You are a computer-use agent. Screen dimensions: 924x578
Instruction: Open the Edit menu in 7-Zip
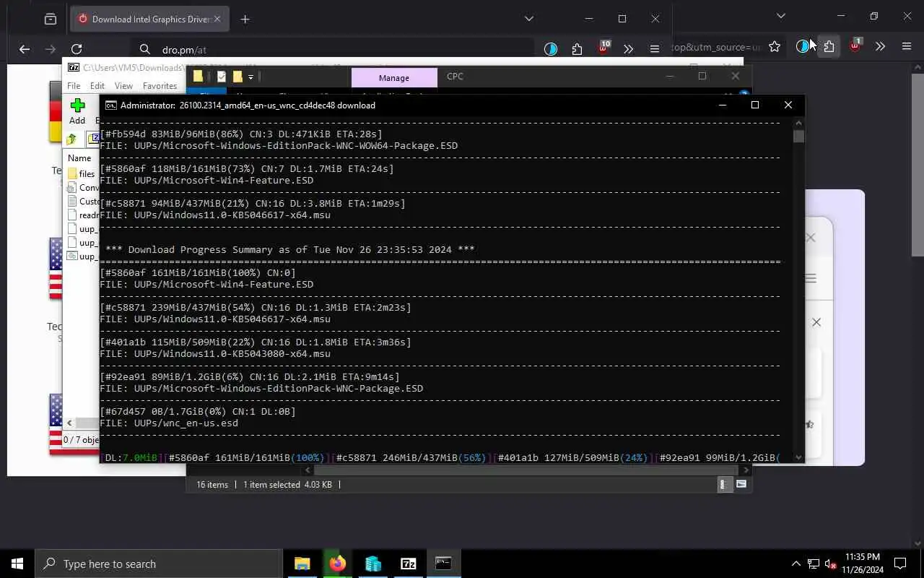[x=97, y=85]
